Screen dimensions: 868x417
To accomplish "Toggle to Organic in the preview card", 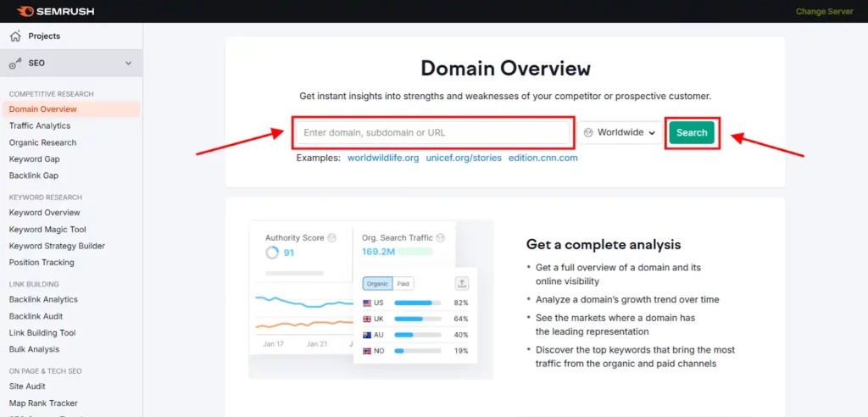I will [x=377, y=284].
